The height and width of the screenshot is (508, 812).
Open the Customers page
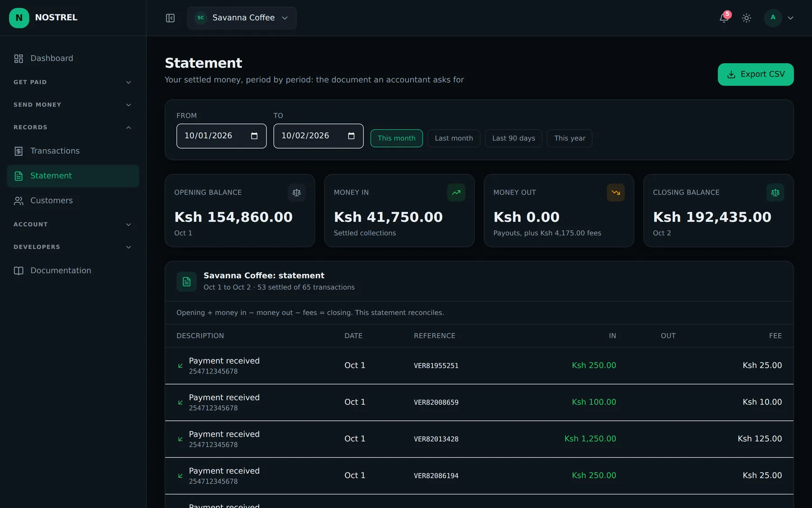[x=73, y=200]
